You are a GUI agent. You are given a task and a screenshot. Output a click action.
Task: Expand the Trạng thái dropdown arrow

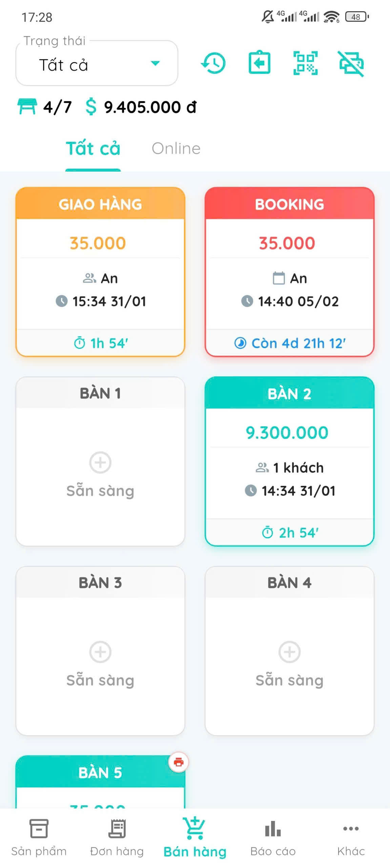(155, 63)
